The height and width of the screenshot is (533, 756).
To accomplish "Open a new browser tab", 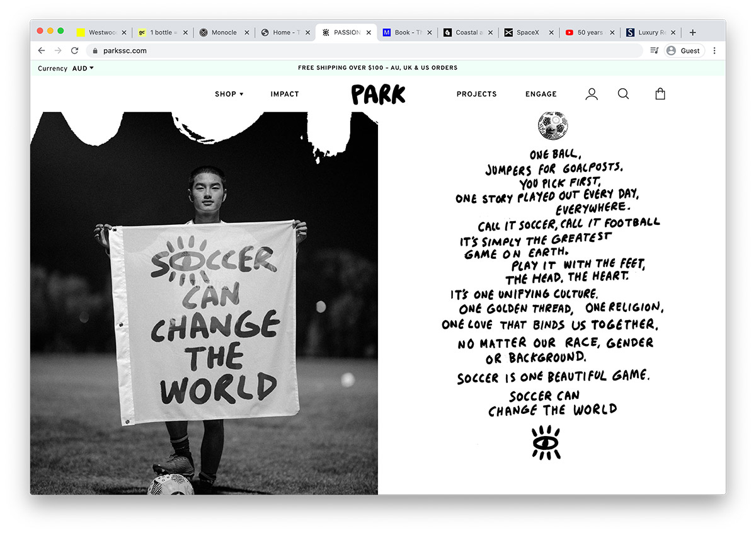I will point(692,32).
